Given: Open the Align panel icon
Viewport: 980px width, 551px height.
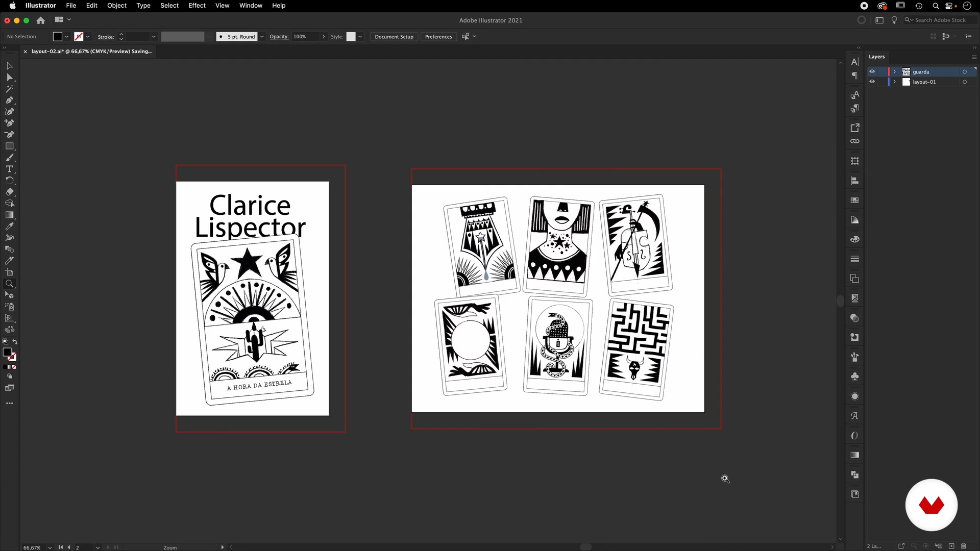Looking at the screenshot, I should click(x=855, y=181).
